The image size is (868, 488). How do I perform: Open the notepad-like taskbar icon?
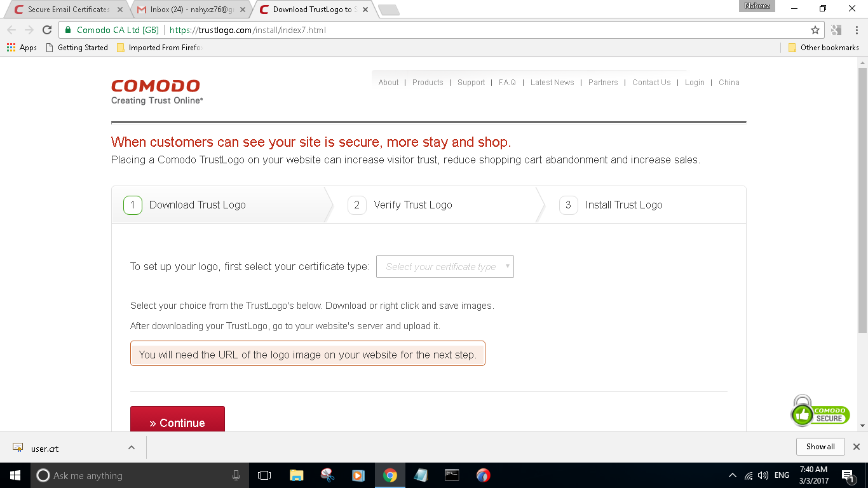click(421, 475)
